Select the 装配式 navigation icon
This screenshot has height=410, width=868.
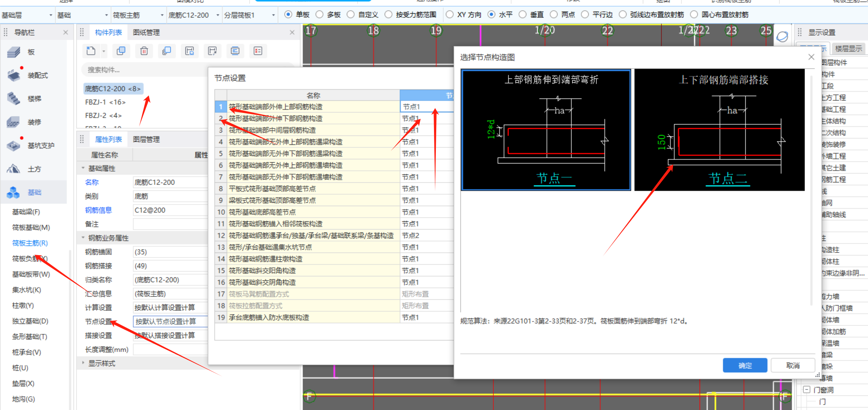[14, 75]
